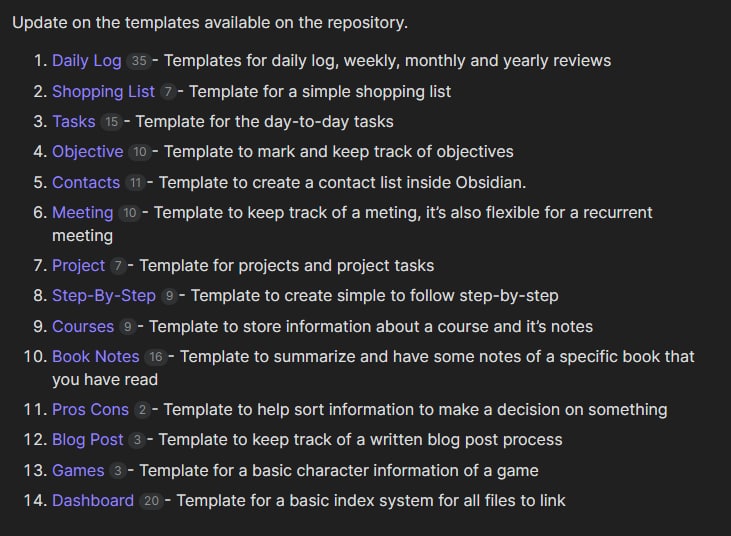
Task: Follow the Courses template link
Action: tap(83, 327)
